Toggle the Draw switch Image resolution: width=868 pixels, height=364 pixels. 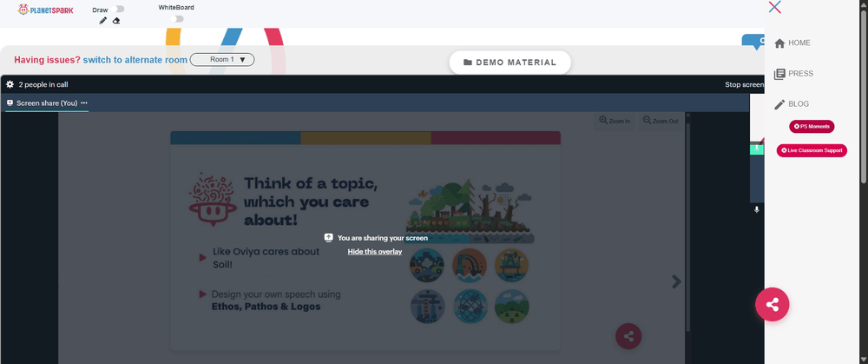pos(118,9)
